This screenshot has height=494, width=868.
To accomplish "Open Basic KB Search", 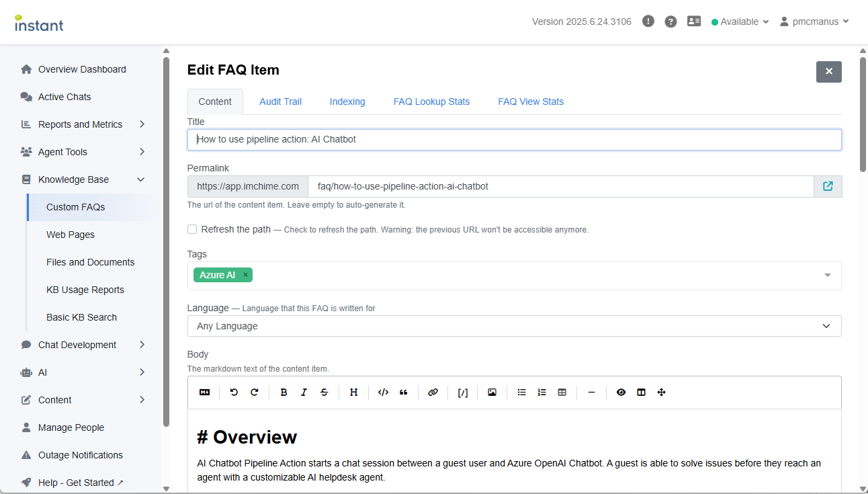I will 81,317.
